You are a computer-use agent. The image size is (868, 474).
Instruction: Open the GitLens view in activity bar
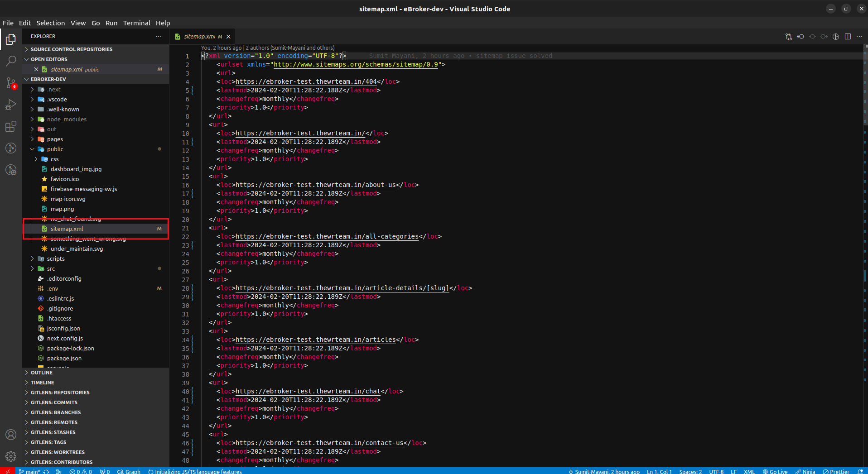(x=11, y=148)
